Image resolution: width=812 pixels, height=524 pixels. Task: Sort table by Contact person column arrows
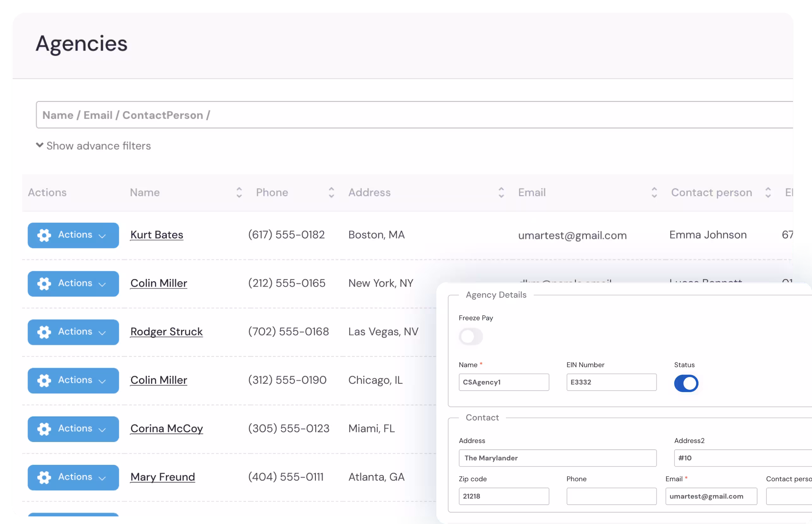coord(768,192)
